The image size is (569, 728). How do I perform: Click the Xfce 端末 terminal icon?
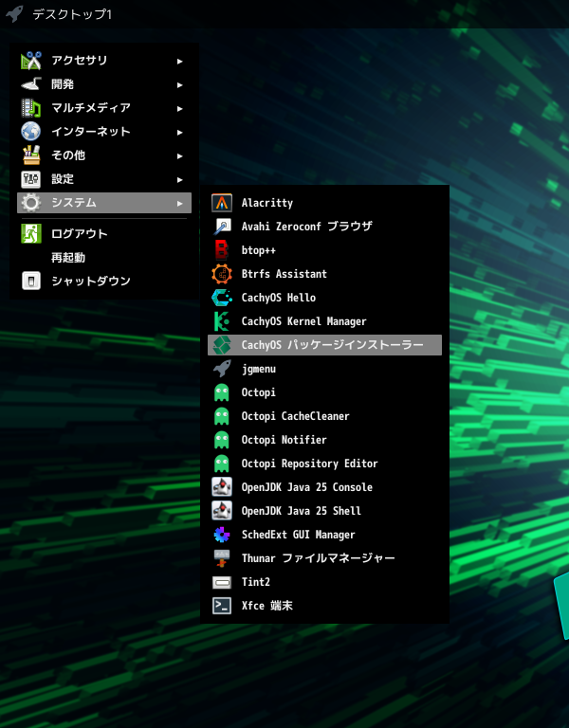222,606
